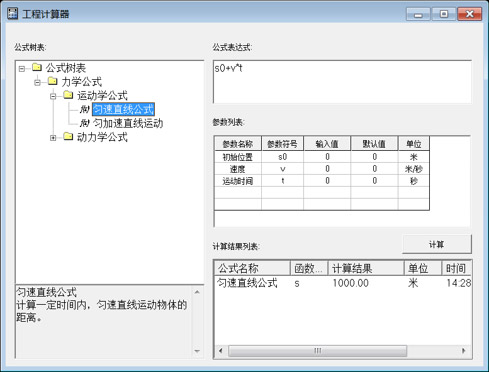Click the calculator app icon in title bar
This screenshot has height=372, width=489.
[12, 13]
